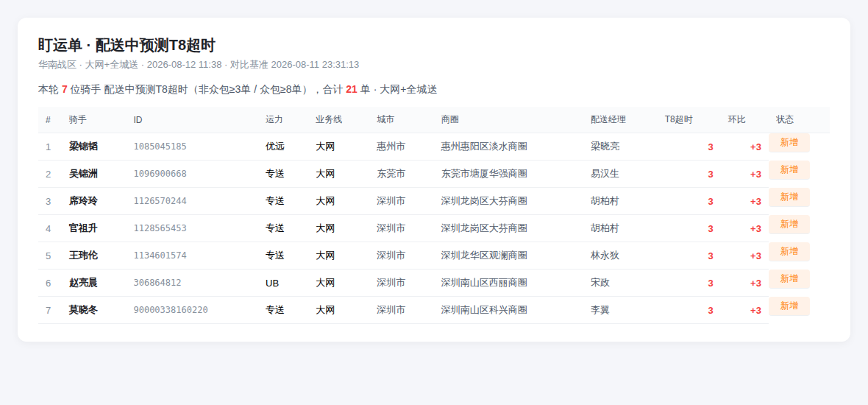Viewport: 868px width, 405px height.
Task: Click row number 5
Action: [x=48, y=256]
